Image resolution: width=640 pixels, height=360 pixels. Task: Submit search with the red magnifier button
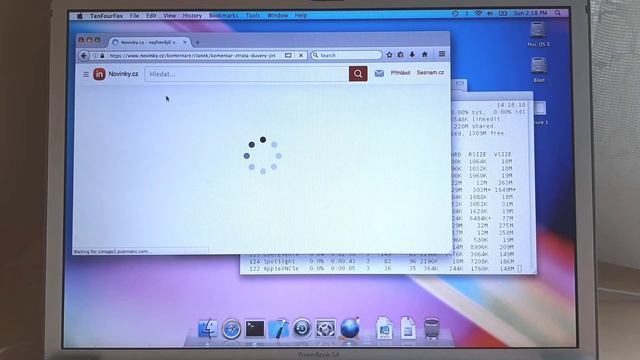pos(358,74)
